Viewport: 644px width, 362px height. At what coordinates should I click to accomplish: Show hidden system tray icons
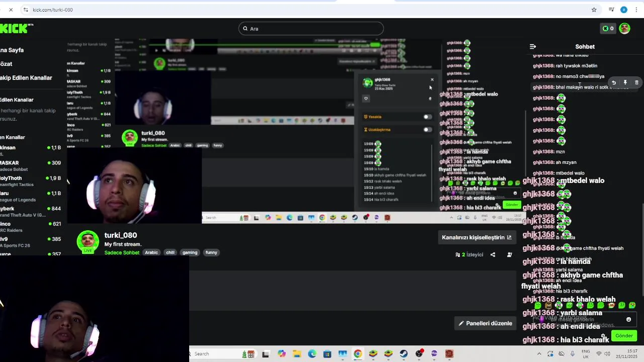pos(539,354)
